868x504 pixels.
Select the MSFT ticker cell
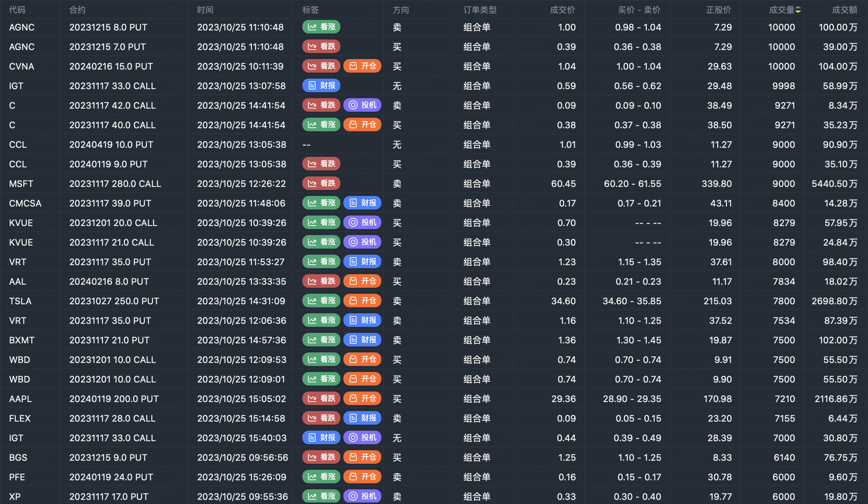(21, 184)
